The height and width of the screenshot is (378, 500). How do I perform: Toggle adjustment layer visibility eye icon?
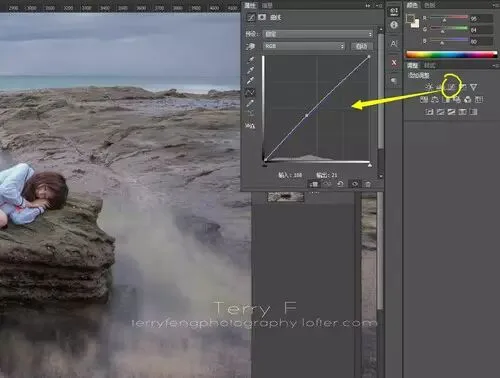[355, 184]
